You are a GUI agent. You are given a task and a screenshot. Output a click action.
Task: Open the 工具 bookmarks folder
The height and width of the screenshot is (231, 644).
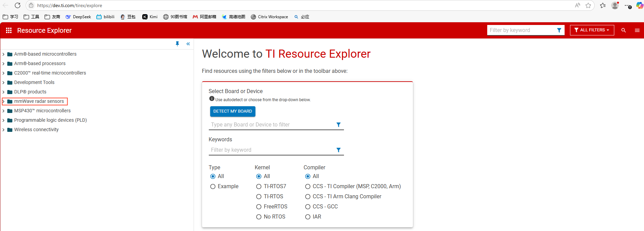click(31, 17)
